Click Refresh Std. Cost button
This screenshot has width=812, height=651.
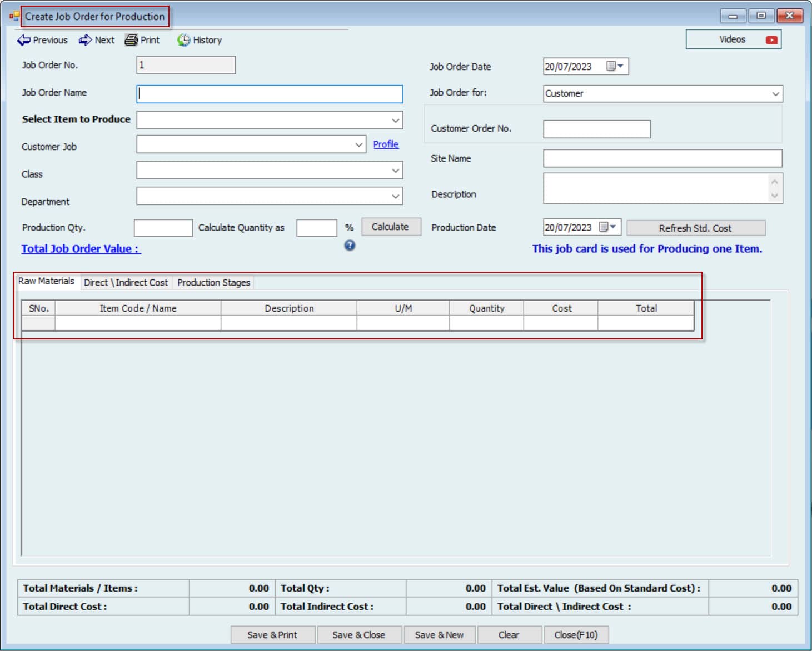pos(696,228)
